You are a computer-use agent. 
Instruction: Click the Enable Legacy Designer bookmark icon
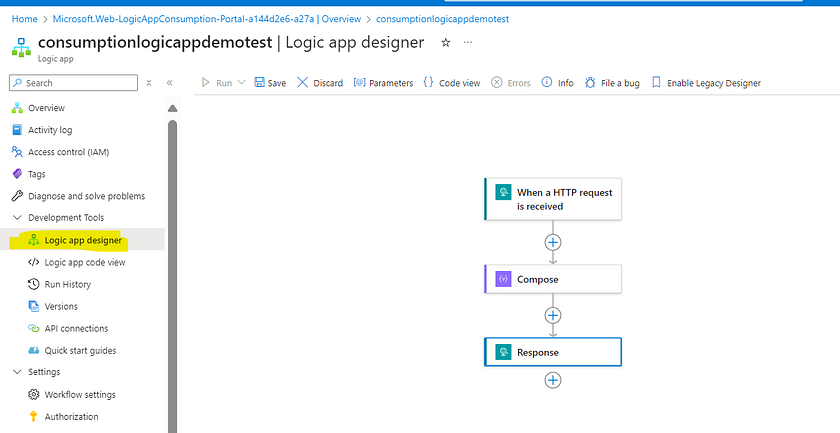656,83
